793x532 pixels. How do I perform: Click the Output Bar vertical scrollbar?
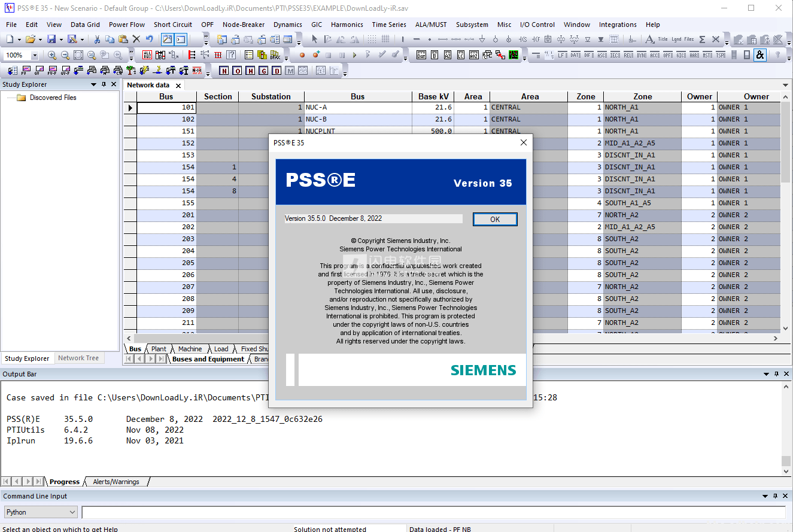(786, 428)
